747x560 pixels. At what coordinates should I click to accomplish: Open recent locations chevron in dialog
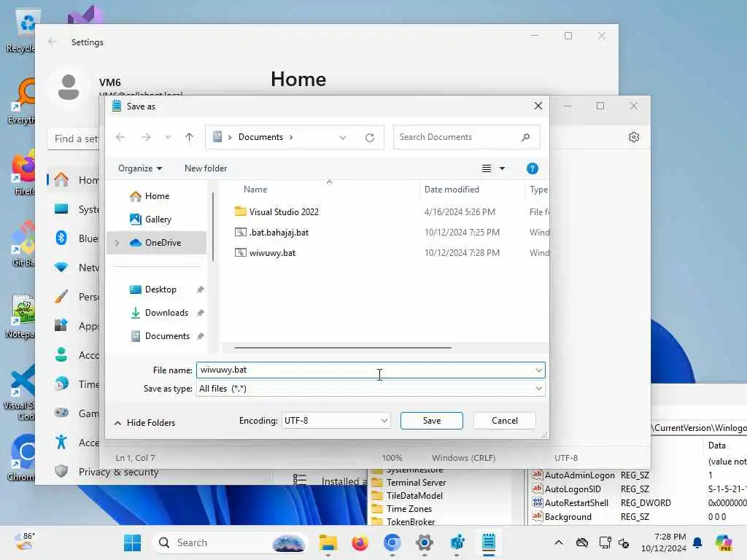(168, 137)
